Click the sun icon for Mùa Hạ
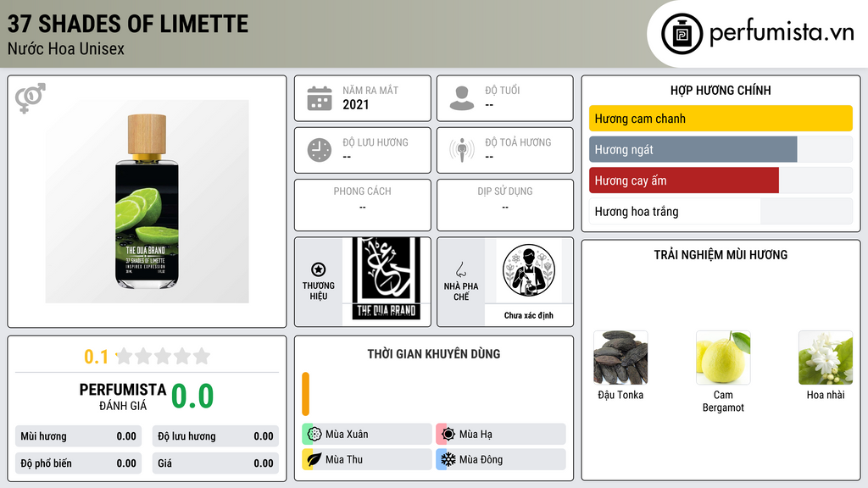 (448, 435)
